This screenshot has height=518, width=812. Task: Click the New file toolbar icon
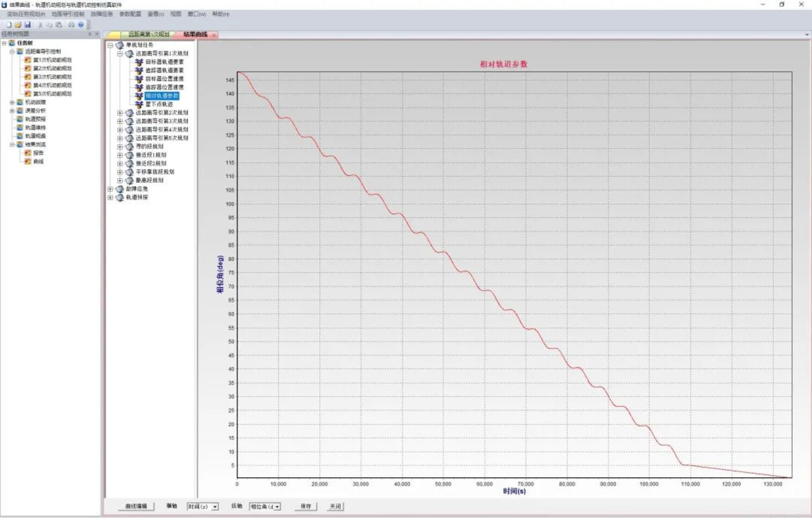point(9,25)
